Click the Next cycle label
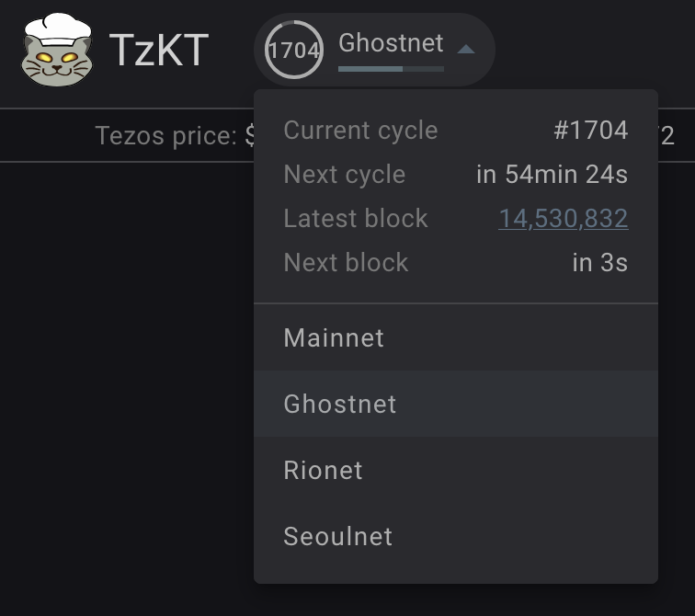 345,175
